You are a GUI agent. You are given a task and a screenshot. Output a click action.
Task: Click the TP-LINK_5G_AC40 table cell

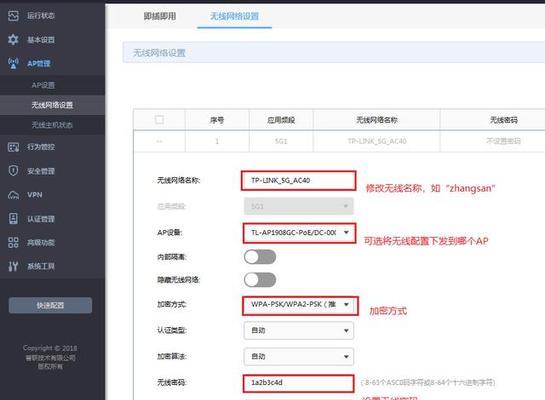click(x=377, y=141)
